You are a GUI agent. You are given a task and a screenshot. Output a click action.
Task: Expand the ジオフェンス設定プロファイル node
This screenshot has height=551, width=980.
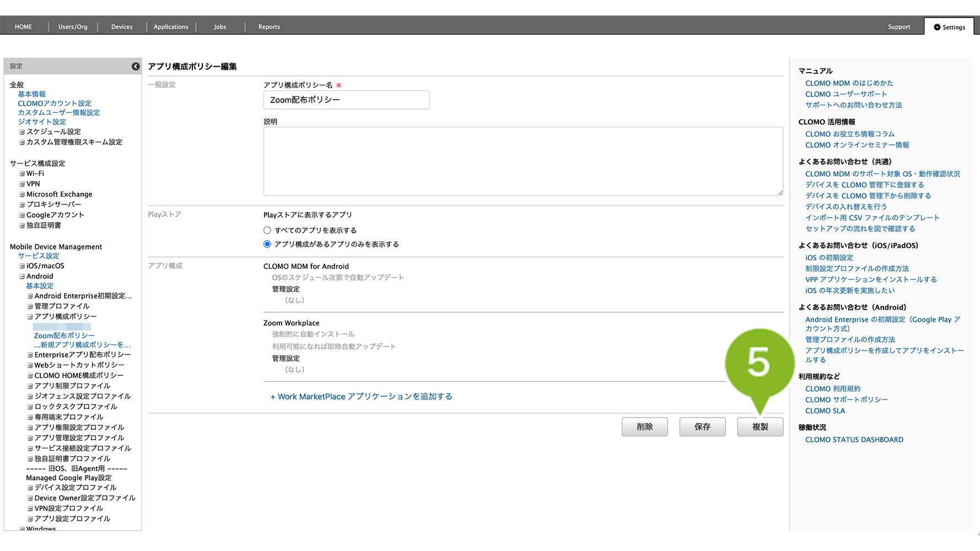[x=30, y=397]
